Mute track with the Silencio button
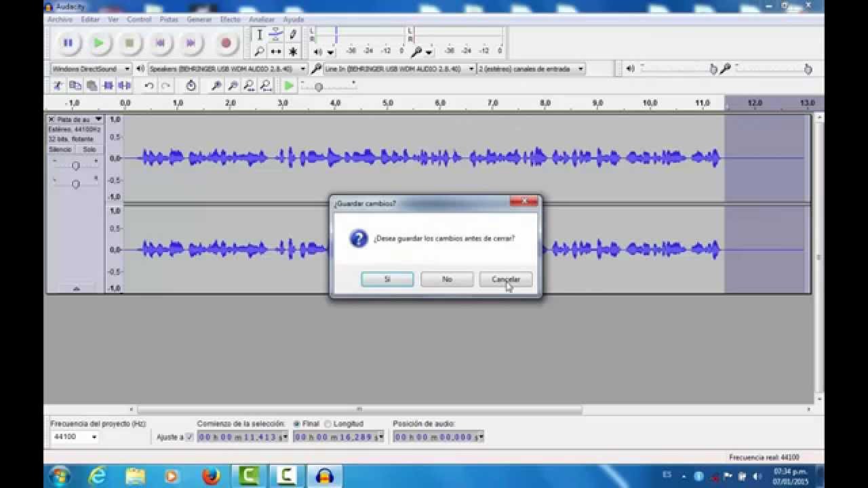Viewport: 868px width, 488px height. [x=60, y=149]
